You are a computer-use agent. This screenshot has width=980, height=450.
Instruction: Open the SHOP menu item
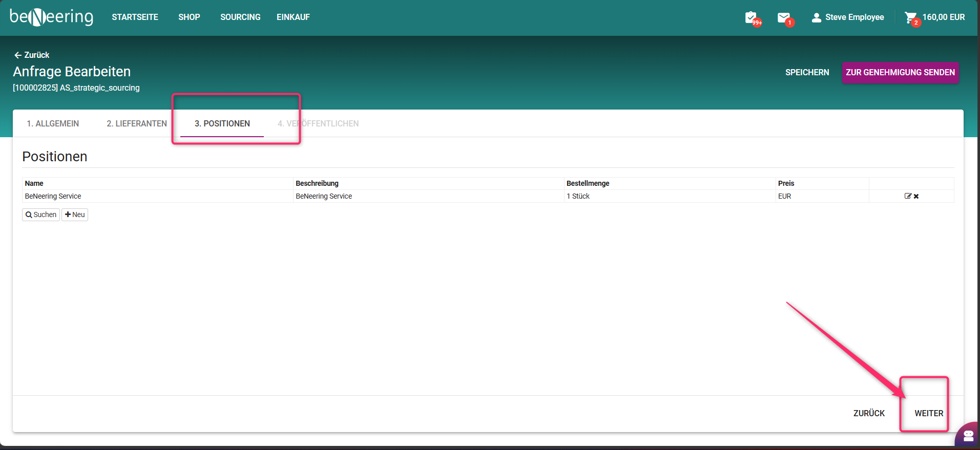(189, 17)
